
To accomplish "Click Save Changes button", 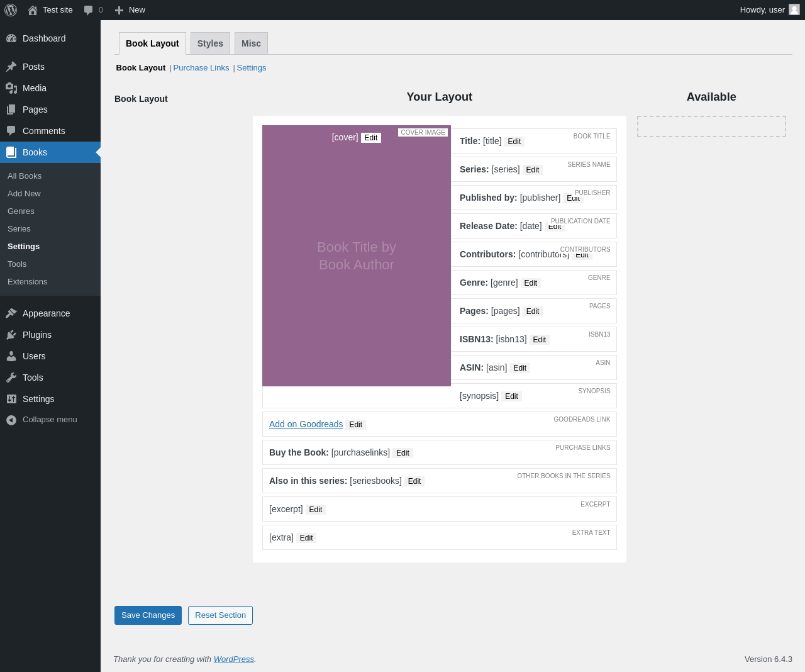I will coord(148,615).
